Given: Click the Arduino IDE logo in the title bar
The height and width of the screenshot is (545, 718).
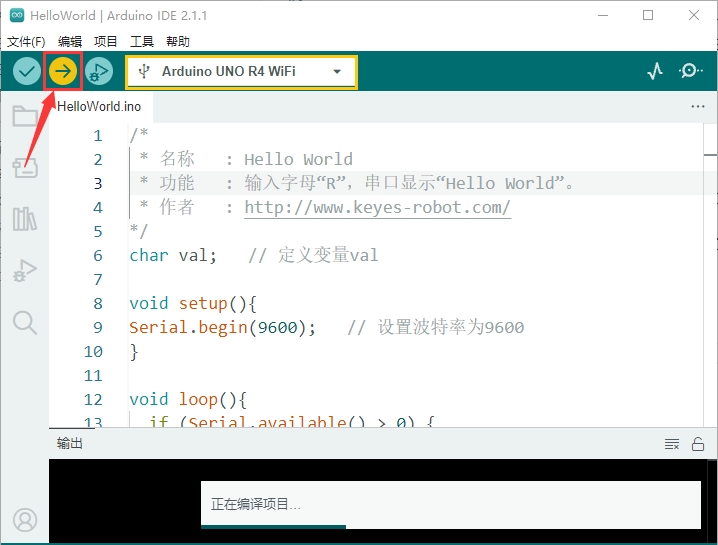Looking at the screenshot, I should (x=17, y=15).
